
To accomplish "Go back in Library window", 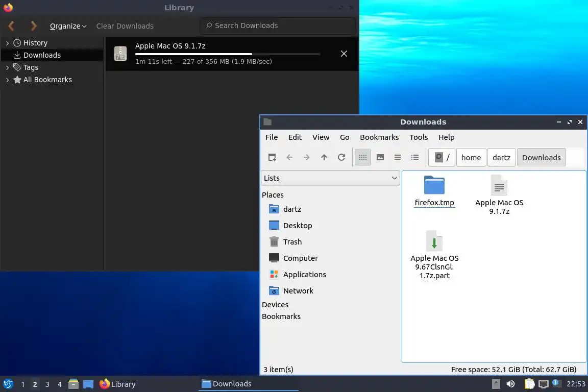I will tap(11, 26).
